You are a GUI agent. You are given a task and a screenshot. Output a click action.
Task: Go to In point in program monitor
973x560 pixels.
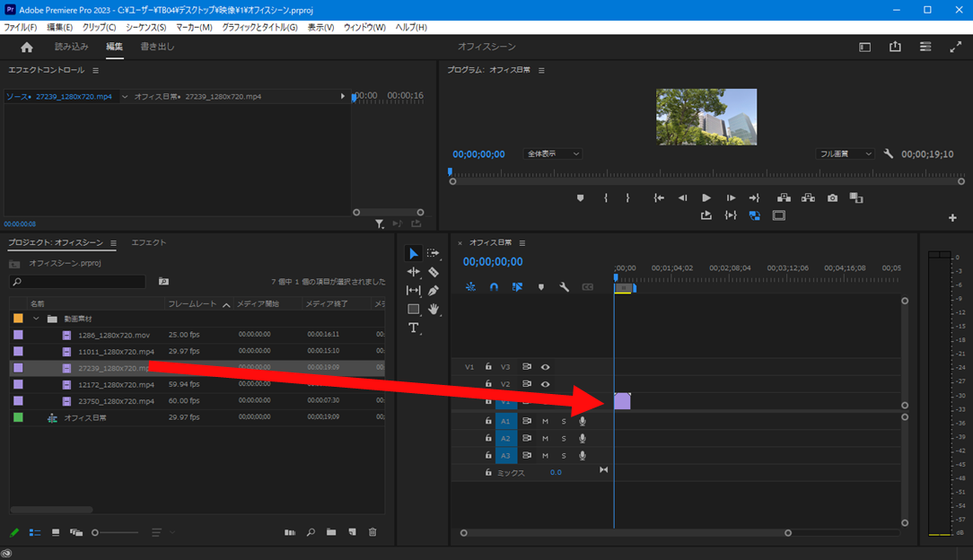click(659, 197)
